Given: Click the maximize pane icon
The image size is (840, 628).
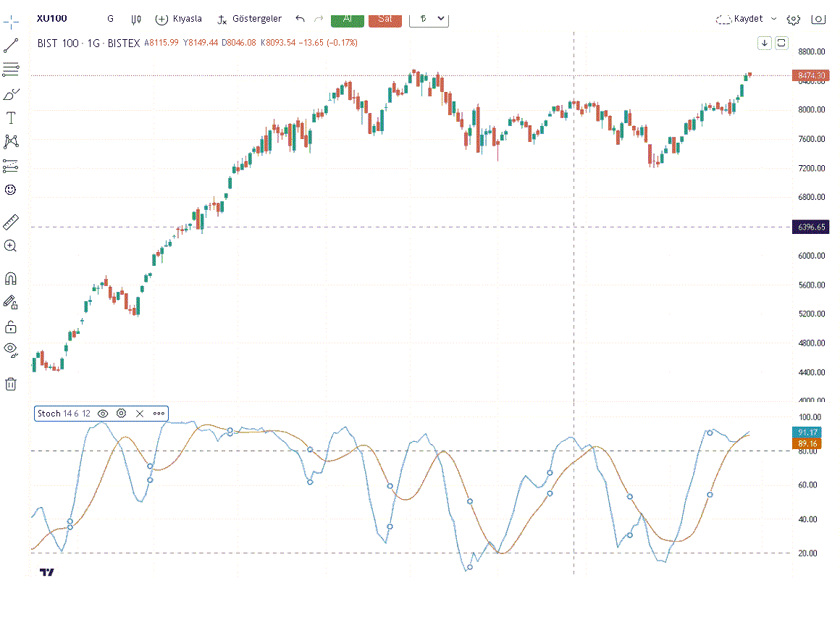Looking at the screenshot, I should [x=781, y=43].
